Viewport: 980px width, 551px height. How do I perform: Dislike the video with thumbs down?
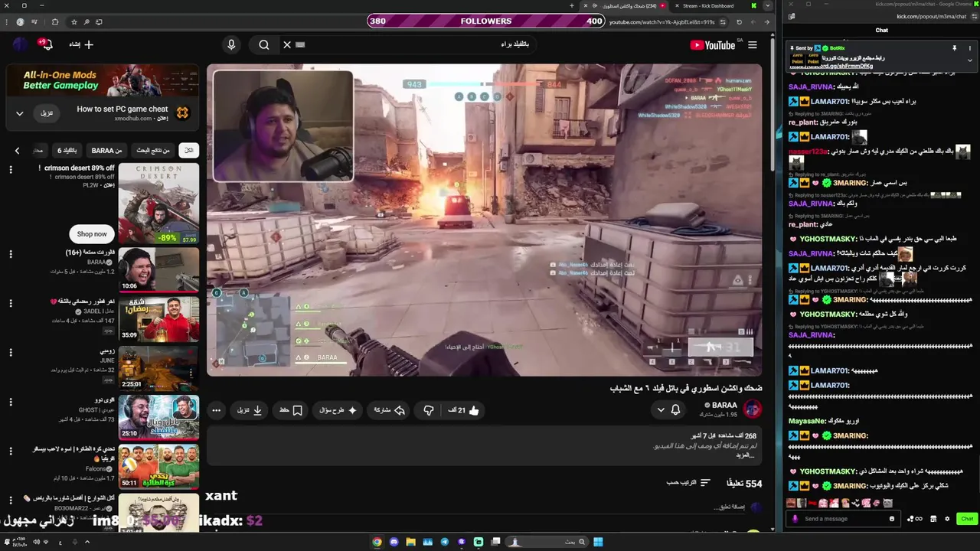coord(429,410)
